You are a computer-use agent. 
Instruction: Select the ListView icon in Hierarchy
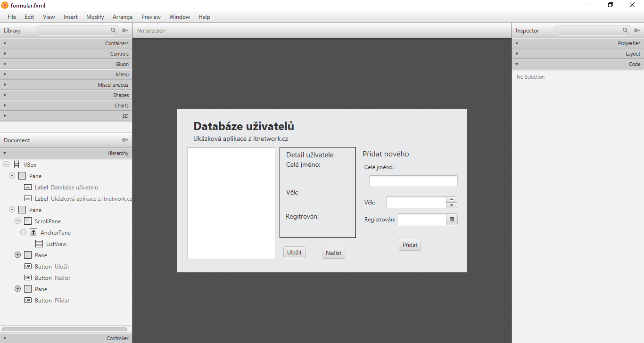click(x=39, y=244)
